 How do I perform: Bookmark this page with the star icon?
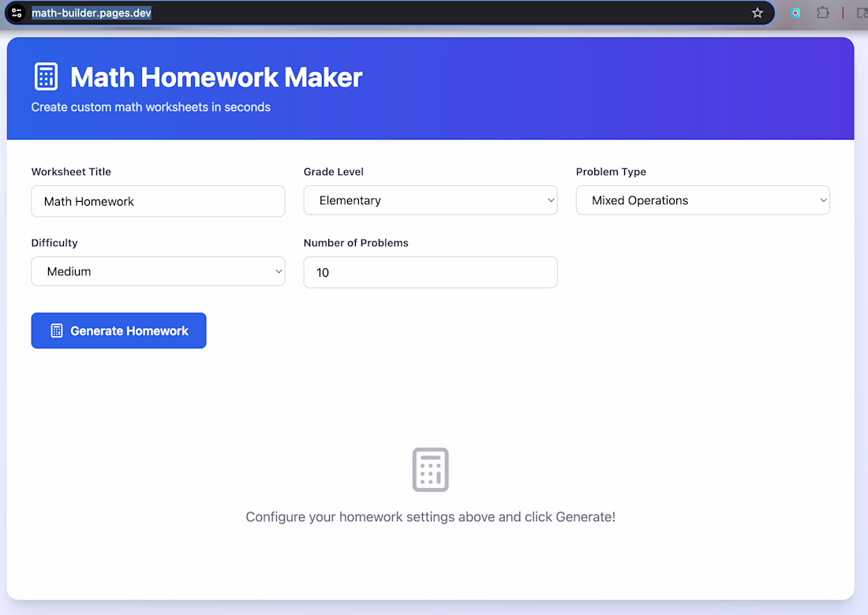(x=758, y=13)
